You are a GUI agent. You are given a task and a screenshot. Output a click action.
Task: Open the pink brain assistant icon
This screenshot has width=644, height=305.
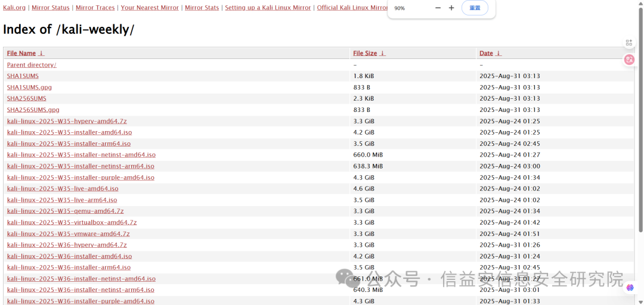(x=630, y=288)
